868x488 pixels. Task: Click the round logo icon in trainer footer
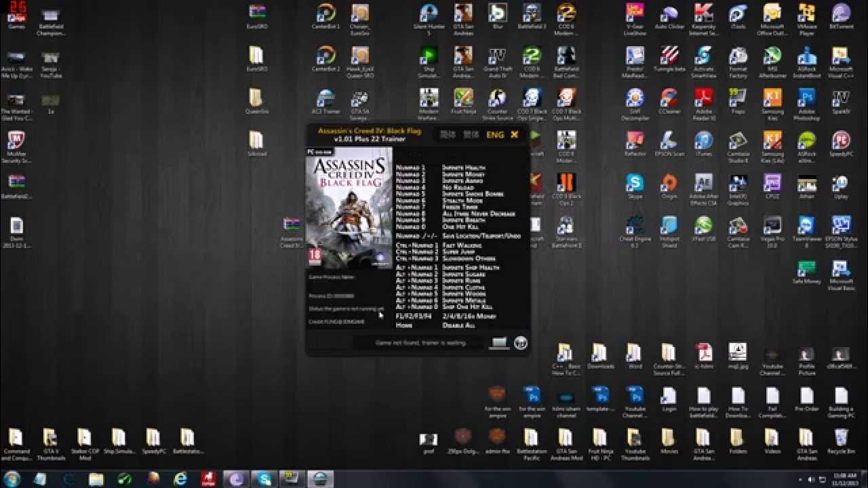[x=521, y=343]
